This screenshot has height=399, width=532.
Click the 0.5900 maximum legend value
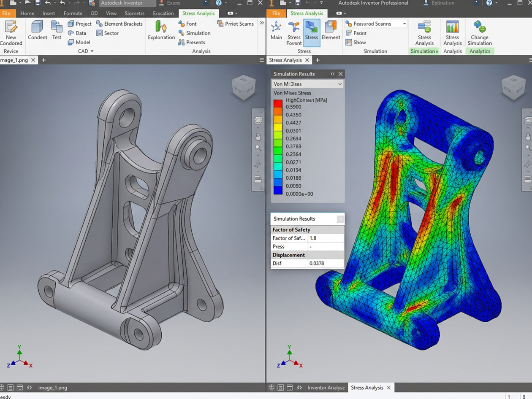pyautogui.click(x=293, y=107)
